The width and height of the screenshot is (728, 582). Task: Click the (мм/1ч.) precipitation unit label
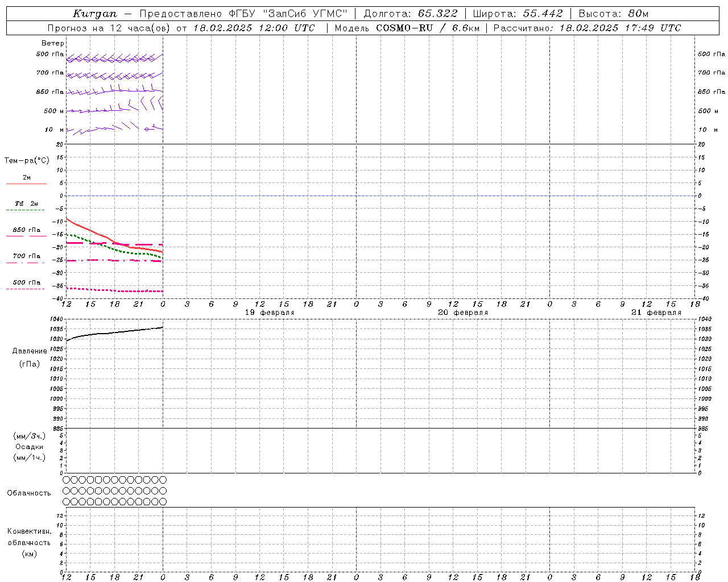pyautogui.click(x=30, y=458)
